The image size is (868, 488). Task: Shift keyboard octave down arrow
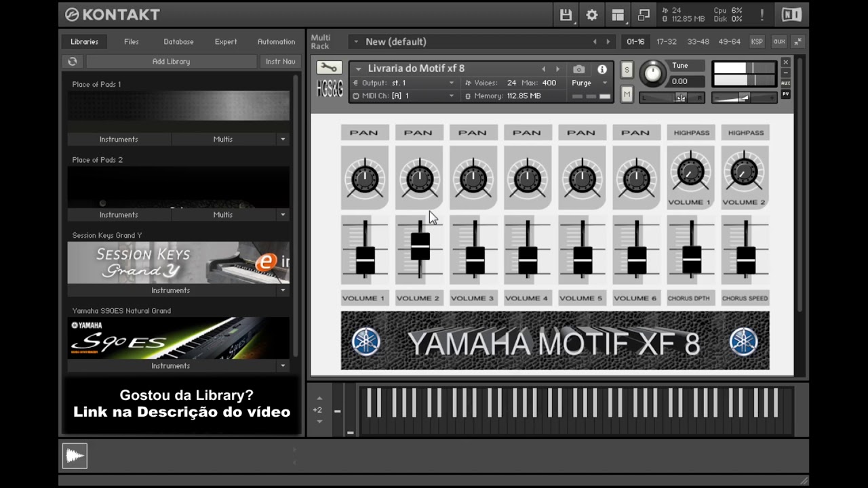(x=319, y=422)
